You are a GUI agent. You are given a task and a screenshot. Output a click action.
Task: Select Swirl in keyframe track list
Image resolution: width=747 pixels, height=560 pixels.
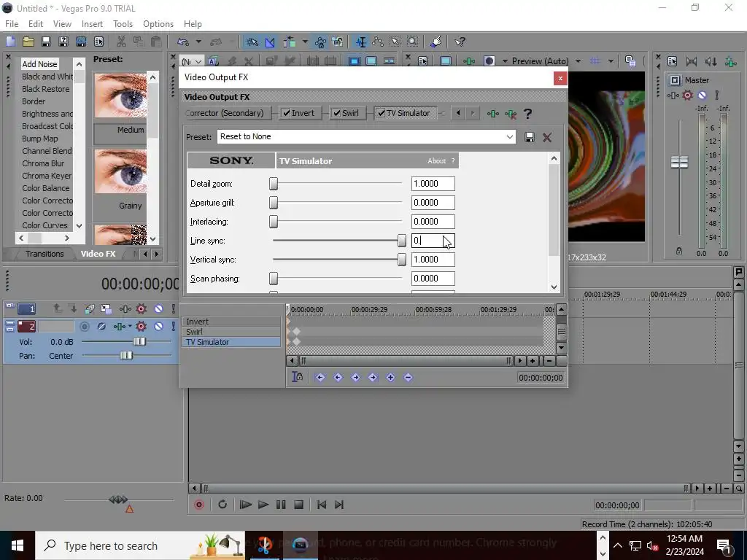click(231, 332)
